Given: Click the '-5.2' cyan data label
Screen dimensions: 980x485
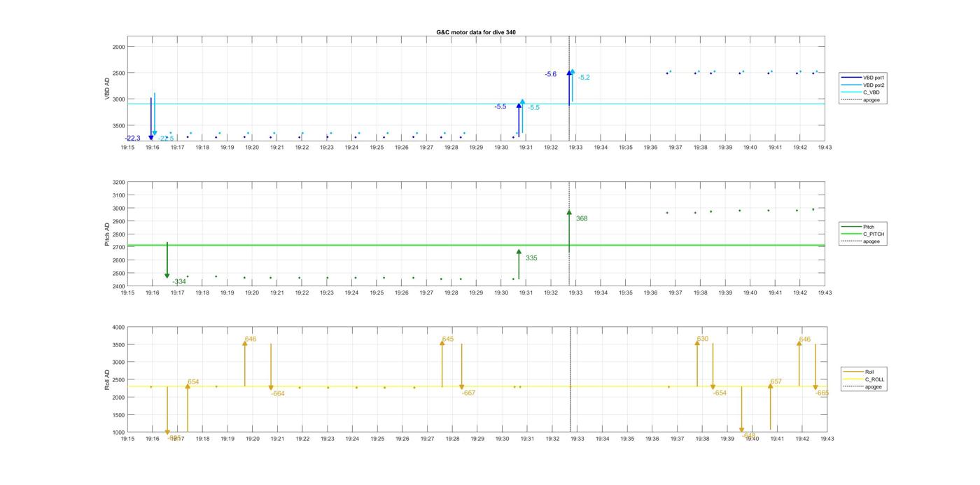Looking at the screenshot, I should click(x=584, y=78).
